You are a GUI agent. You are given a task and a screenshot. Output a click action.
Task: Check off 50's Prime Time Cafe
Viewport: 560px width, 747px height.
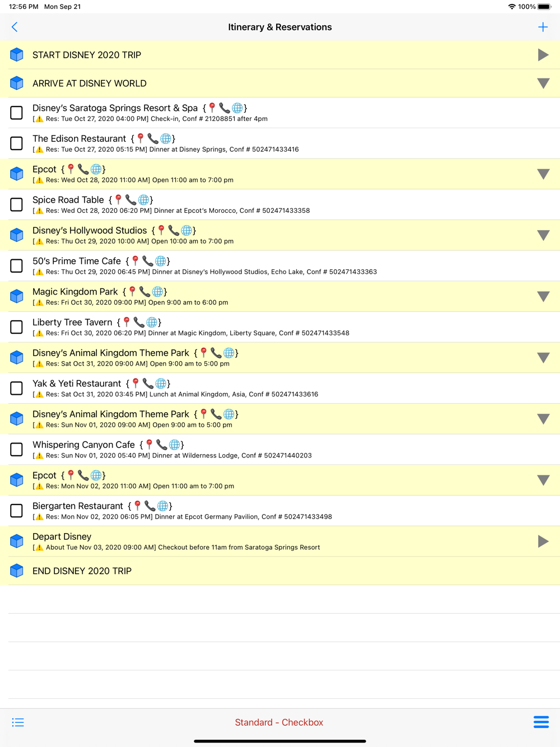pos(17,265)
